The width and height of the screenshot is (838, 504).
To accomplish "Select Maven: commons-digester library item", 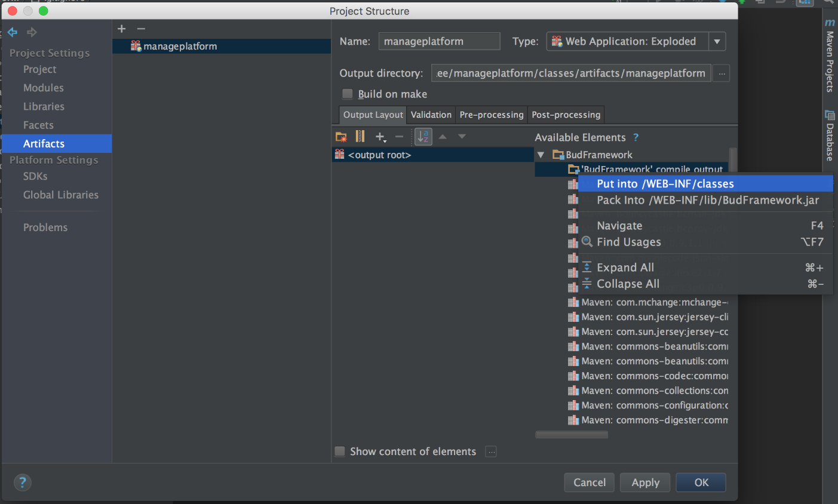I will coord(647,420).
